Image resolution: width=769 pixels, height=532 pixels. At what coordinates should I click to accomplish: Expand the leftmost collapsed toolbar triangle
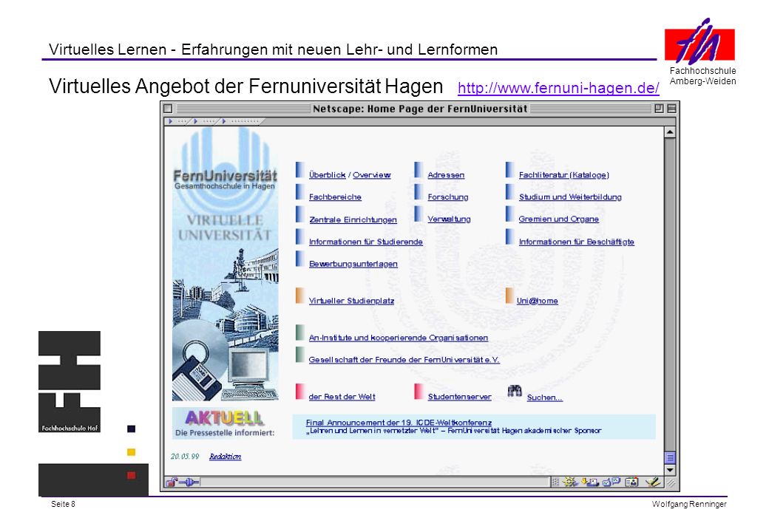coord(171,121)
